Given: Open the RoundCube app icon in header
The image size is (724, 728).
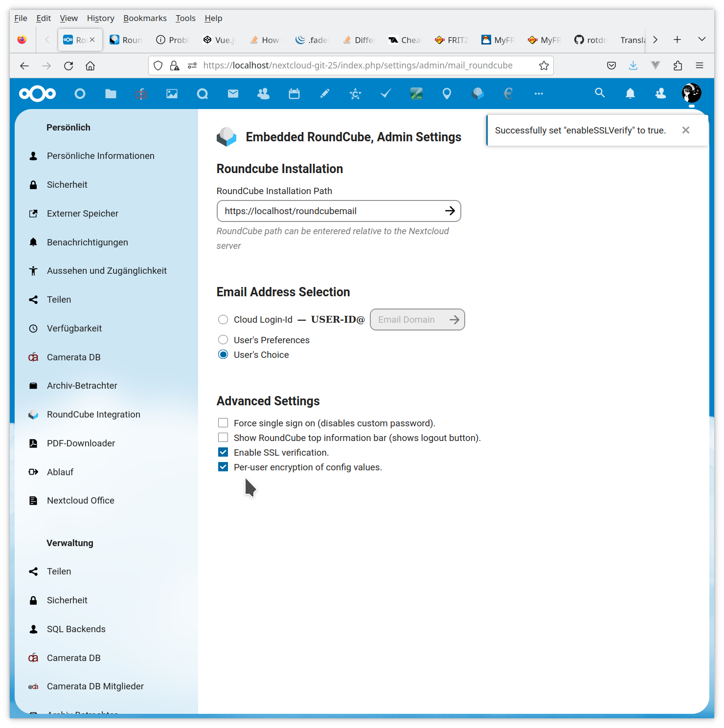Looking at the screenshot, I should pyautogui.click(x=477, y=93).
